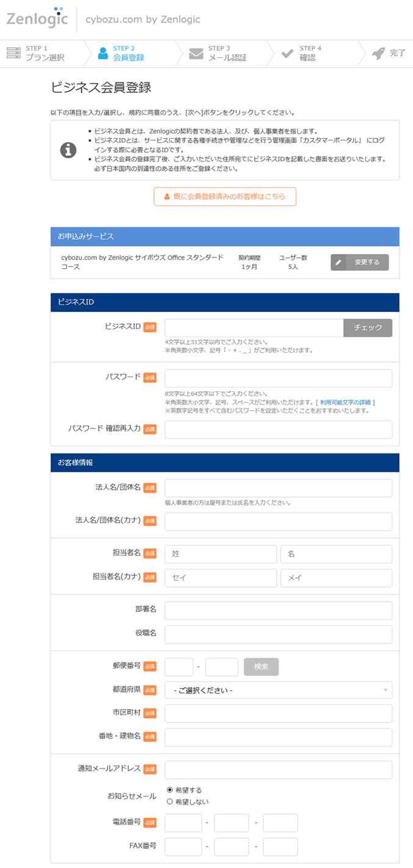The image size is (413, 868).
Task: Focus the 法人名/団体名 input field
Action: coord(279,488)
